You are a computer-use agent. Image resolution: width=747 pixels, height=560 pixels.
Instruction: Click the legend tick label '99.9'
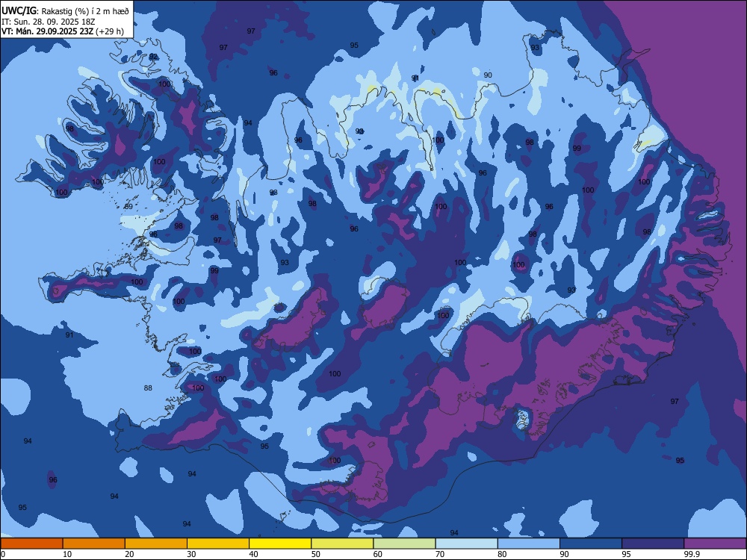pos(692,554)
